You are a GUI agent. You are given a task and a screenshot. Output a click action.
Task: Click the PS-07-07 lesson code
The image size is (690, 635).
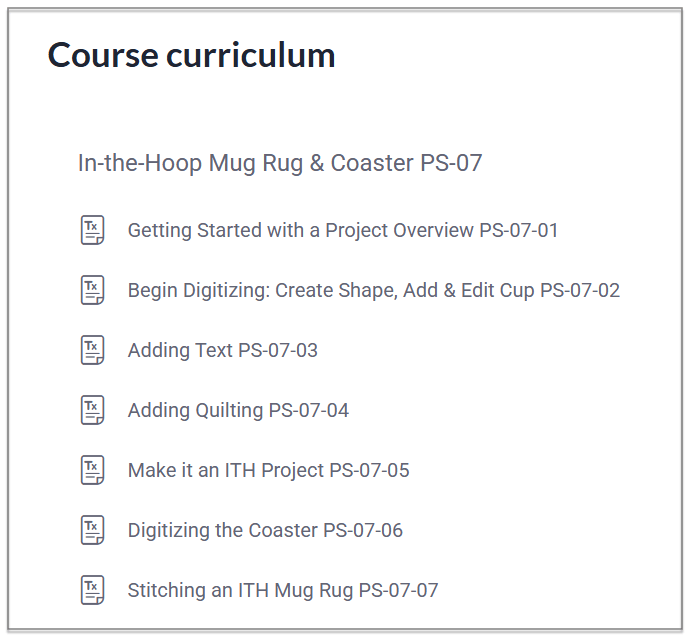(x=399, y=591)
